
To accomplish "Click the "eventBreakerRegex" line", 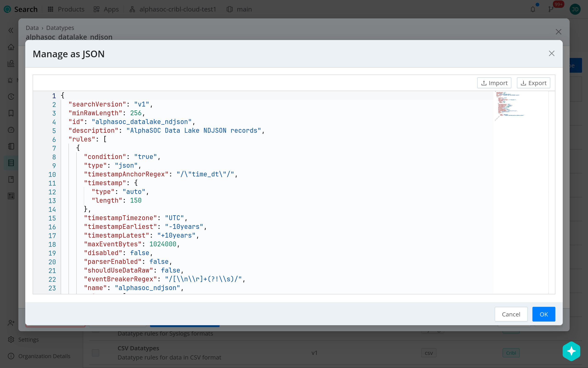I will tap(164, 279).
